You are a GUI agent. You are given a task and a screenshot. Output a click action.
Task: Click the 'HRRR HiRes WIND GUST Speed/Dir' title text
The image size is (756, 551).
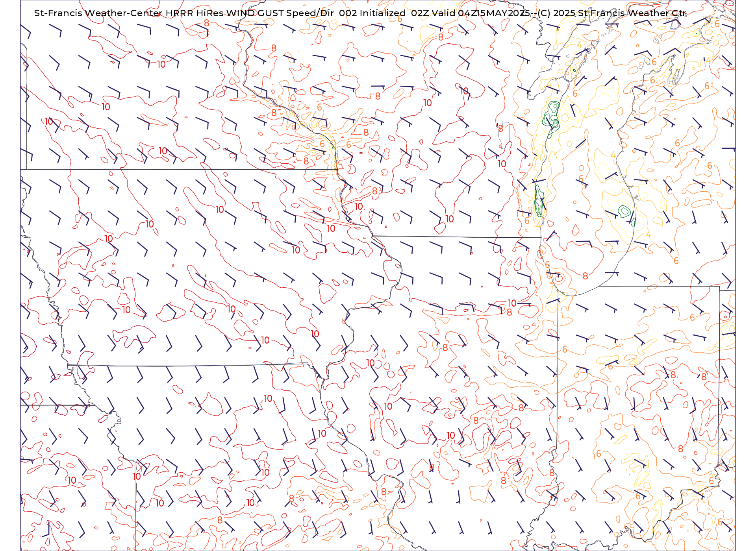250,13
